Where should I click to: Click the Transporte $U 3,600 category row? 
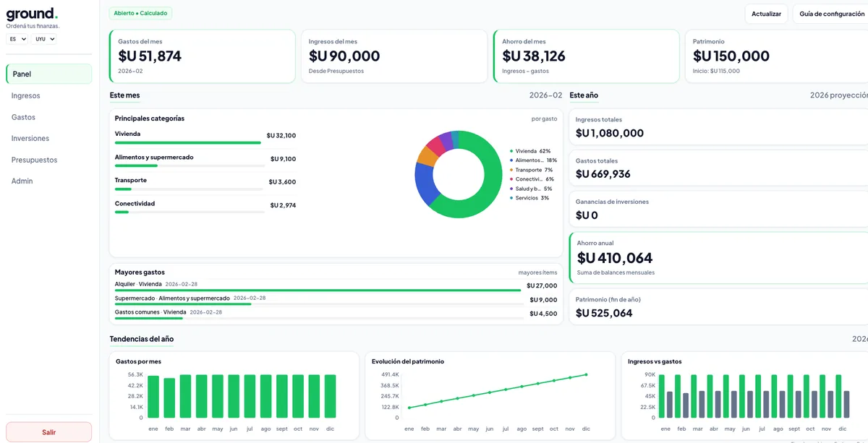click(x=205, y=184)
